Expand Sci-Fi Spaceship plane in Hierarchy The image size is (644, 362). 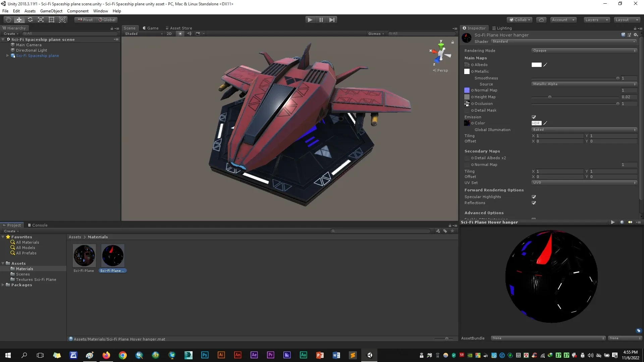(7, 56)
